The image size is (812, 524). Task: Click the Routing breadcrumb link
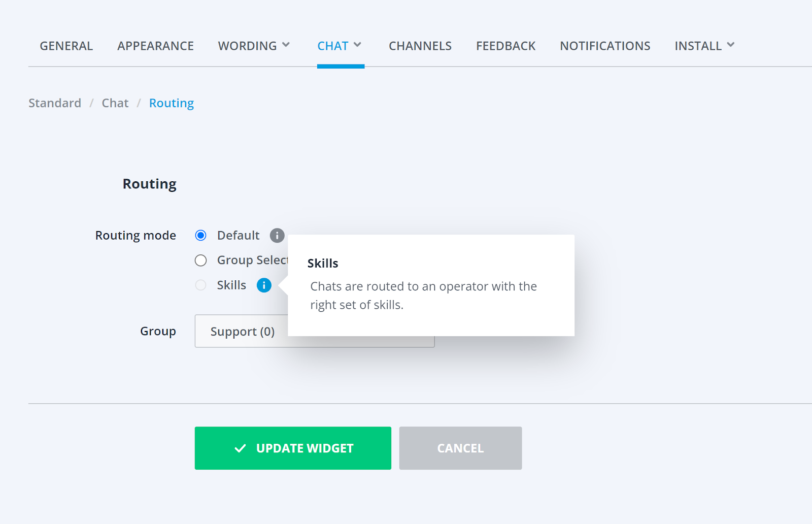point(172,103)
